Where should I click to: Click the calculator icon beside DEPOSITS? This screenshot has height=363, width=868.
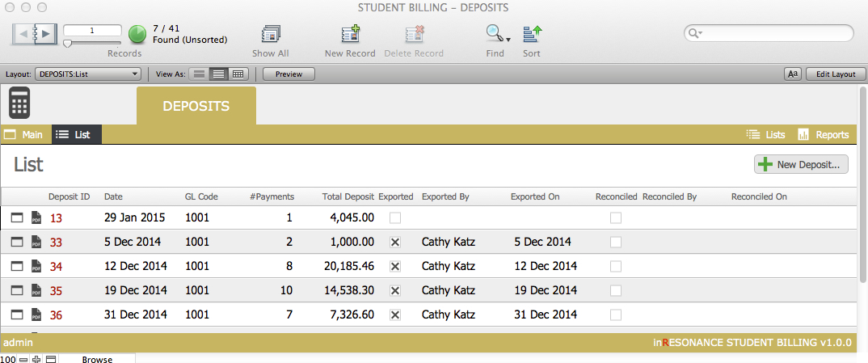click(x=20, y=105)
